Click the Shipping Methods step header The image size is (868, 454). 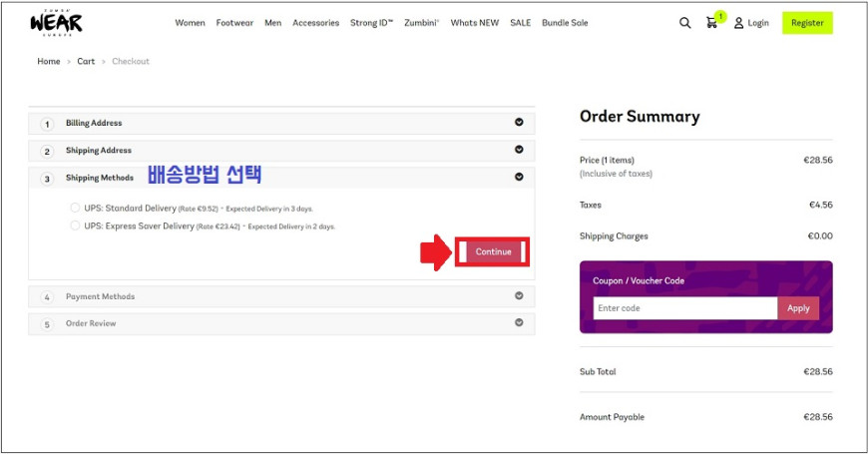281,178
